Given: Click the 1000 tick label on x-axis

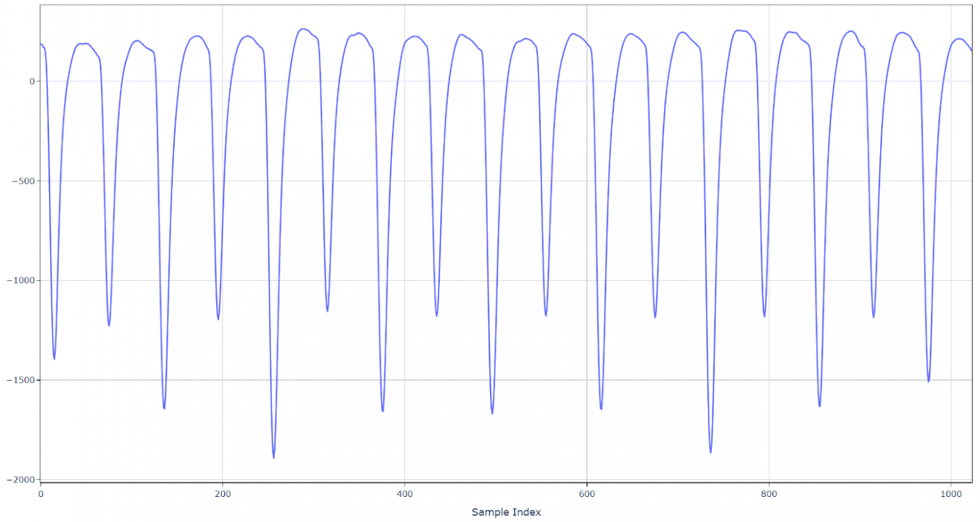Looking at the screenshot, I should point(951,494).
